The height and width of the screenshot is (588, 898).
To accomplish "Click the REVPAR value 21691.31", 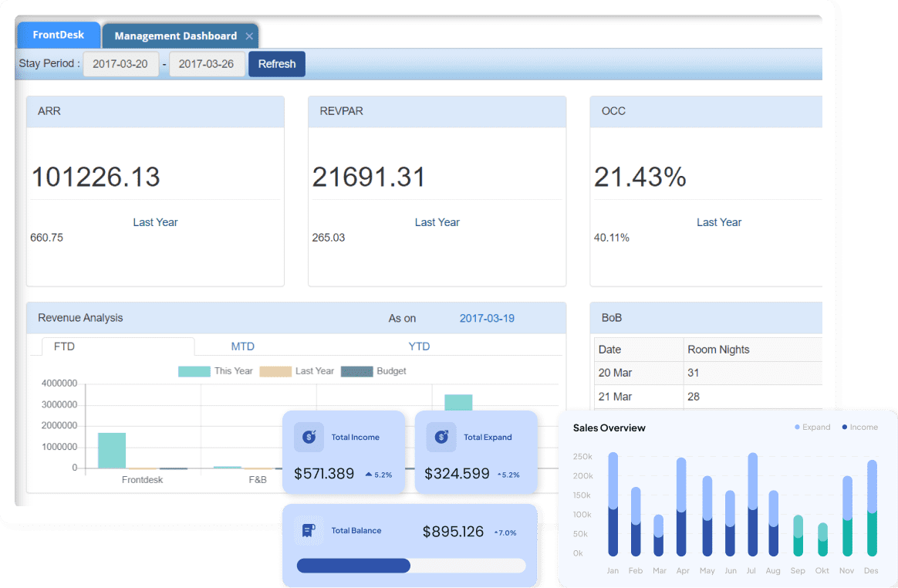I will [x=368, y=177].
